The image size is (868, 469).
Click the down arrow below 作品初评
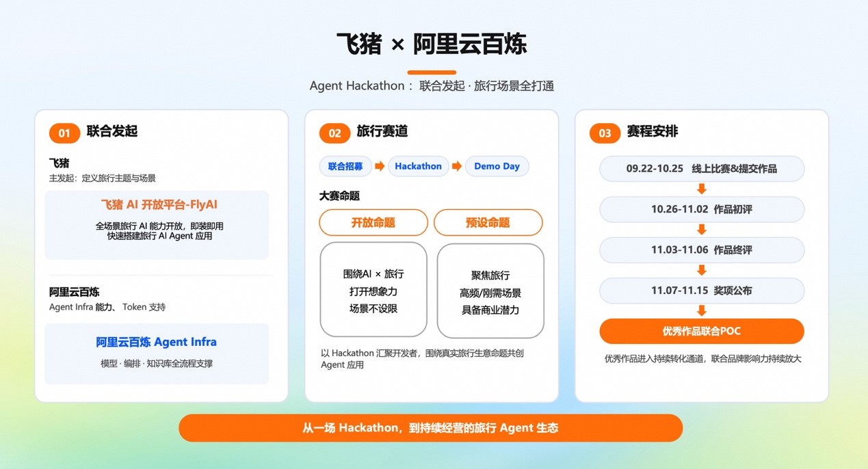coord(701,230)
